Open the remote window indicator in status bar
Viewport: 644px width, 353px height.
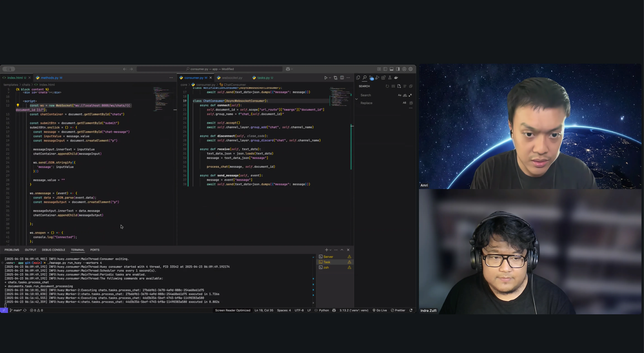4,310
